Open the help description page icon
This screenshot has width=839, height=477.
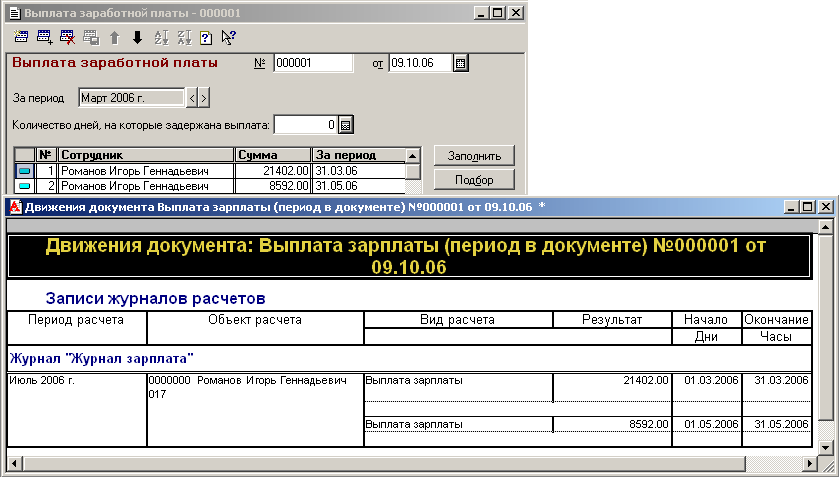click(x=206, y=37)
